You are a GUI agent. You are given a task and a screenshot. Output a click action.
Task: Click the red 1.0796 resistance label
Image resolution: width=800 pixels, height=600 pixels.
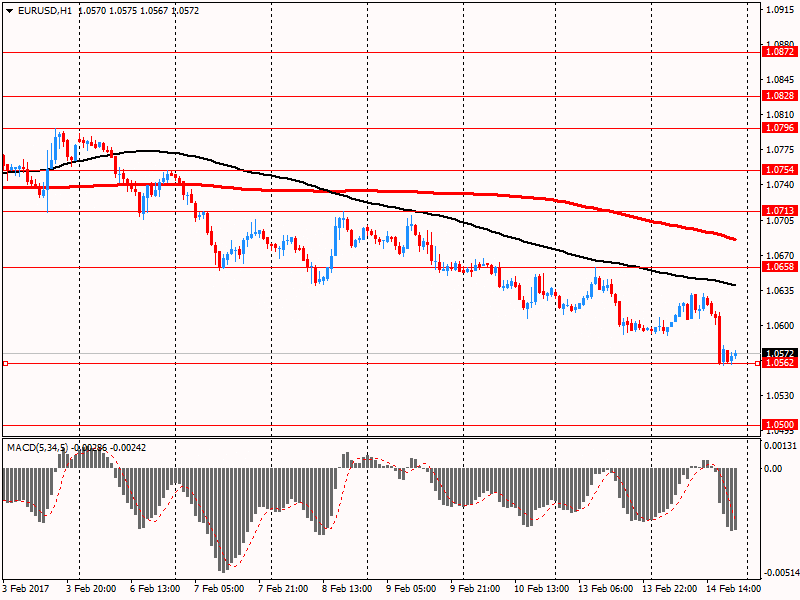(779, 128)
